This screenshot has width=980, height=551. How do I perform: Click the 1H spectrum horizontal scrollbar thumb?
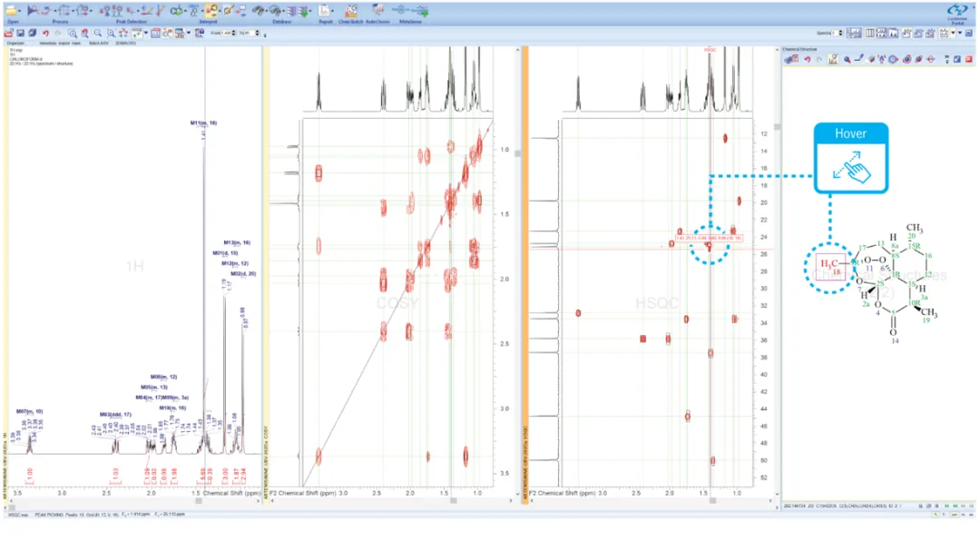click(x=199, y=501)
